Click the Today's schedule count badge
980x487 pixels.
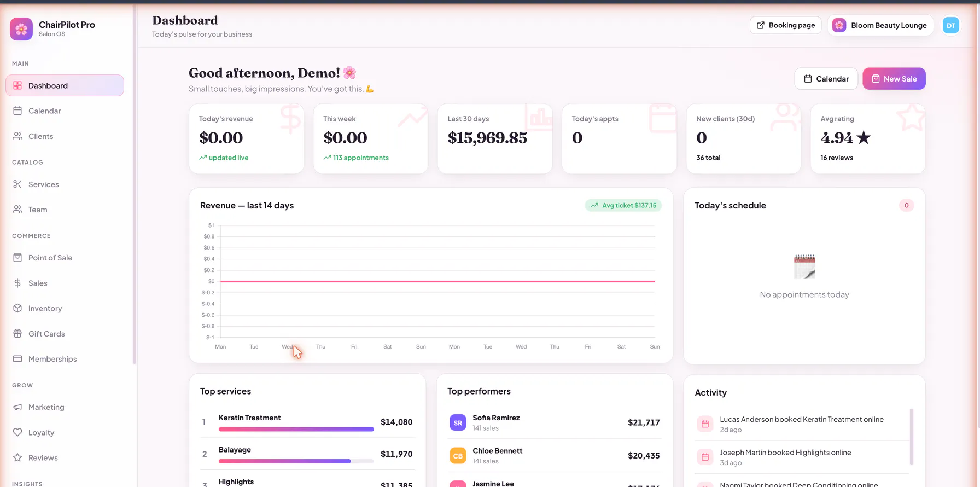[x=906, y=205]
